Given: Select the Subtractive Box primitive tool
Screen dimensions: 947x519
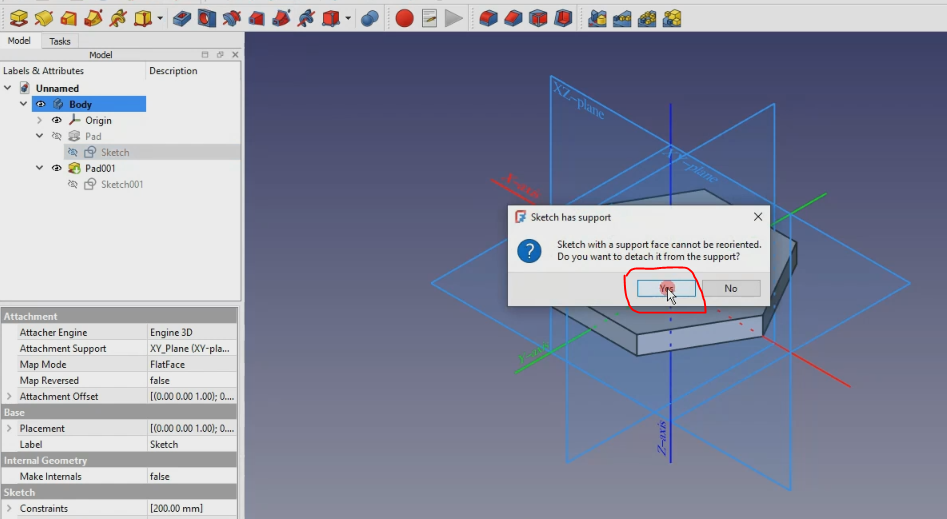Looking at the screenshot, I should 331,19.
